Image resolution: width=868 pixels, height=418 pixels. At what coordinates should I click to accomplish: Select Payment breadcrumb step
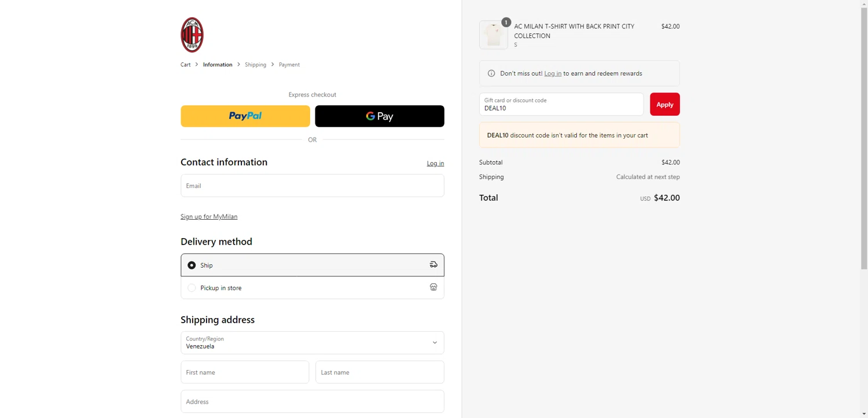289,65
